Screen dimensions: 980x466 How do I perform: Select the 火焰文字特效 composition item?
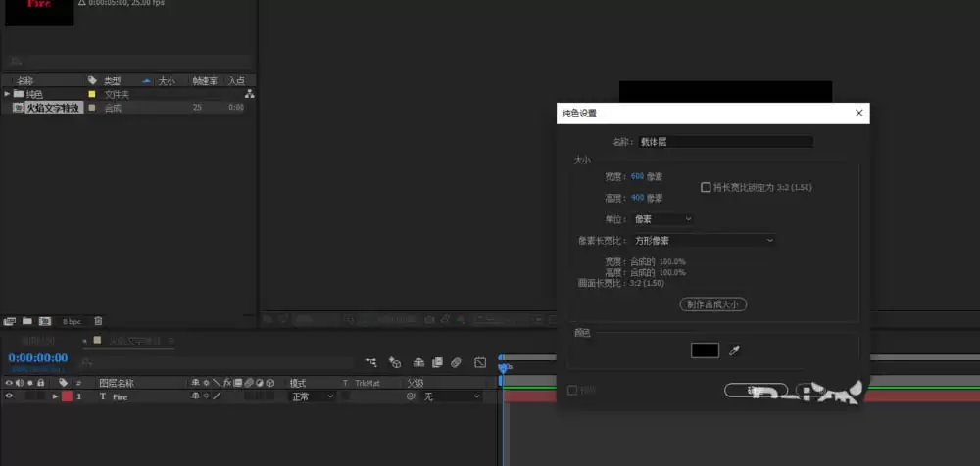53,108
